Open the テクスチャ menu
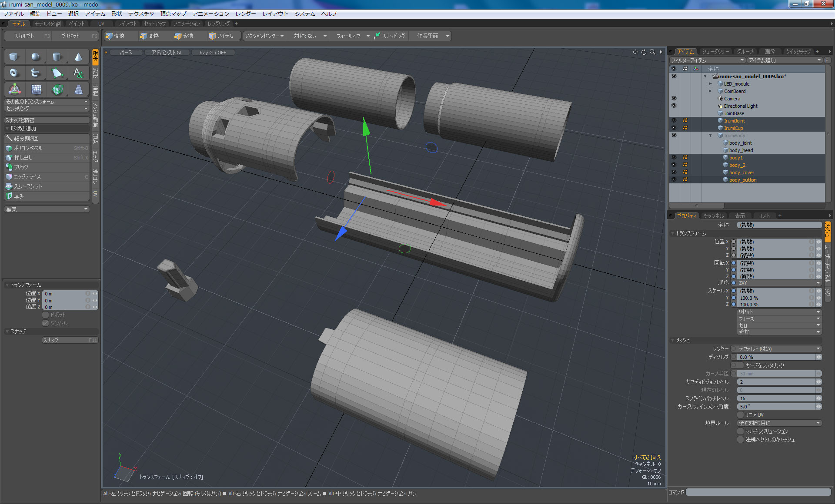The width and height of the screenshot is (835, 504). pyautogui.click(x=141, y=14)
